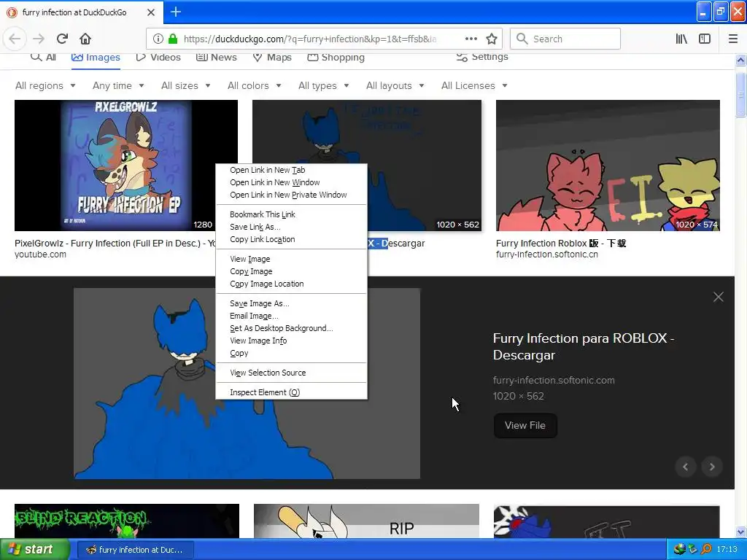
Task: Show the next image with right arrow
Action: (712, 467)
